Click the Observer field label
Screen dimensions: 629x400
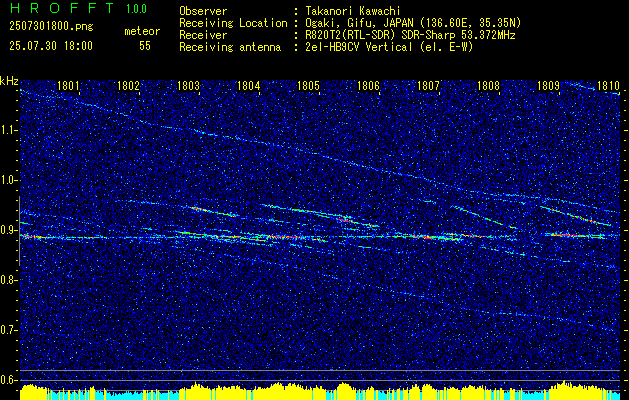click(x=203, y=11)
